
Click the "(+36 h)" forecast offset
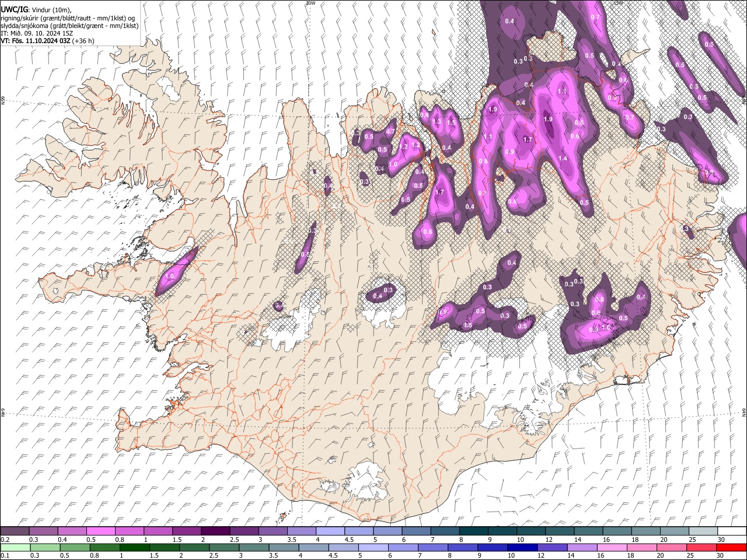pyautogui.click(x=83, y=41)
